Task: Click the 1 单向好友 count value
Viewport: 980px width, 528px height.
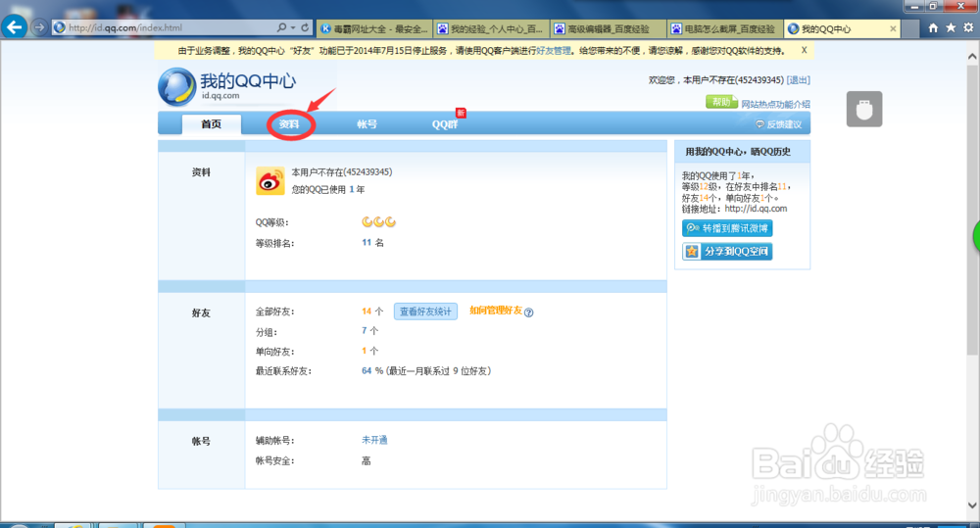Action: (365, 351)
